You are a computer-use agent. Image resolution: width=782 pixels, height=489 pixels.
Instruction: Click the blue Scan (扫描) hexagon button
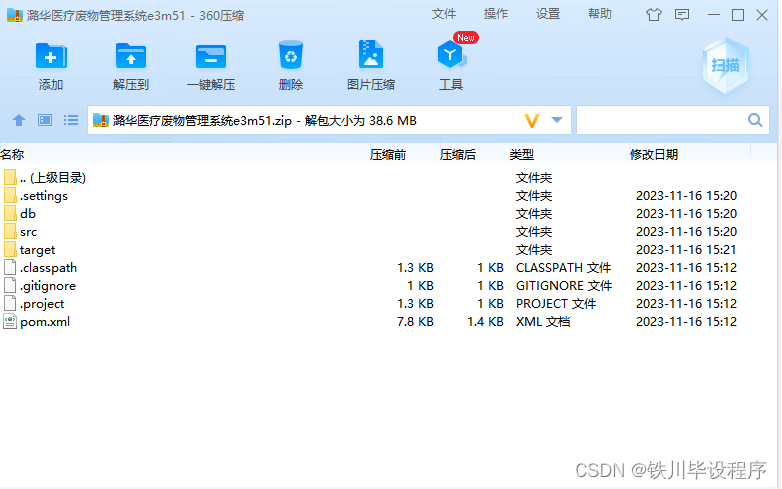point(725,65)
